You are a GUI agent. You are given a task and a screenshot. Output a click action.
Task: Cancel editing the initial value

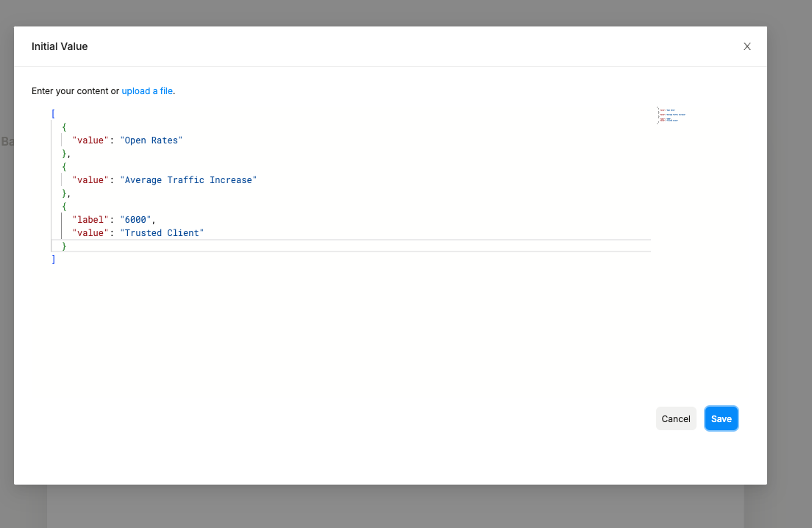pyautogui.click(x=675, y=418)
